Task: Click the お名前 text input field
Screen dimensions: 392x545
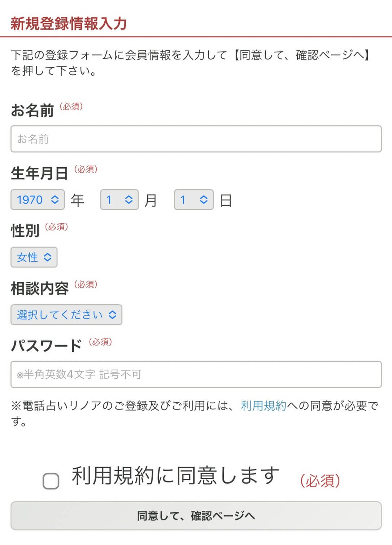Action: pos(196,139)
